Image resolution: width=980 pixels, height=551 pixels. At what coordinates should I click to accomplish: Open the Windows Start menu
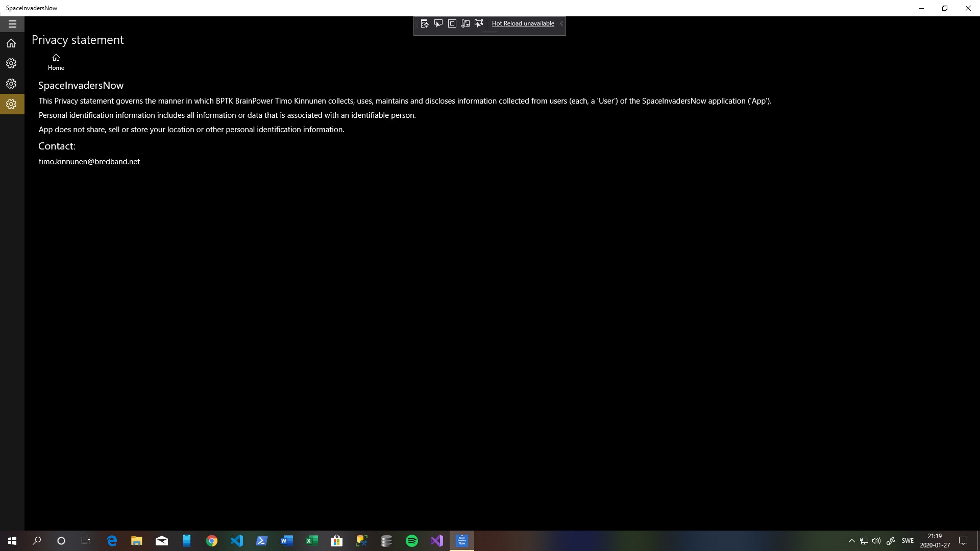tap(12, 541)
